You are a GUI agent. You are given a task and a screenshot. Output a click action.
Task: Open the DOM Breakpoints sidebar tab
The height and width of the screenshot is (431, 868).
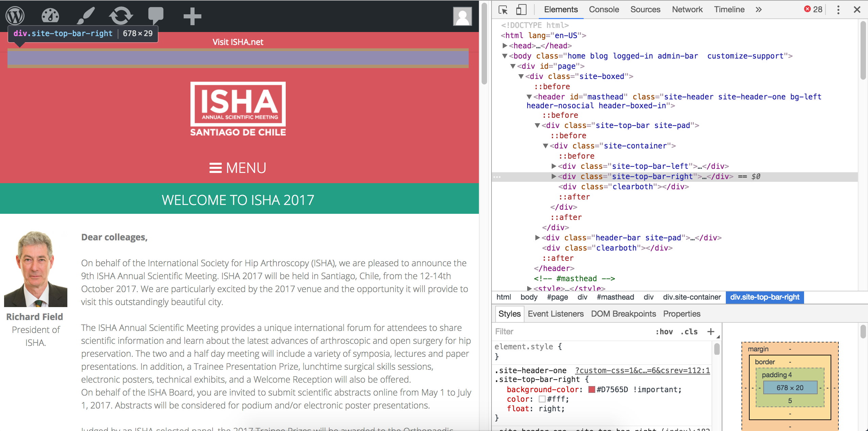coord(623,314)
